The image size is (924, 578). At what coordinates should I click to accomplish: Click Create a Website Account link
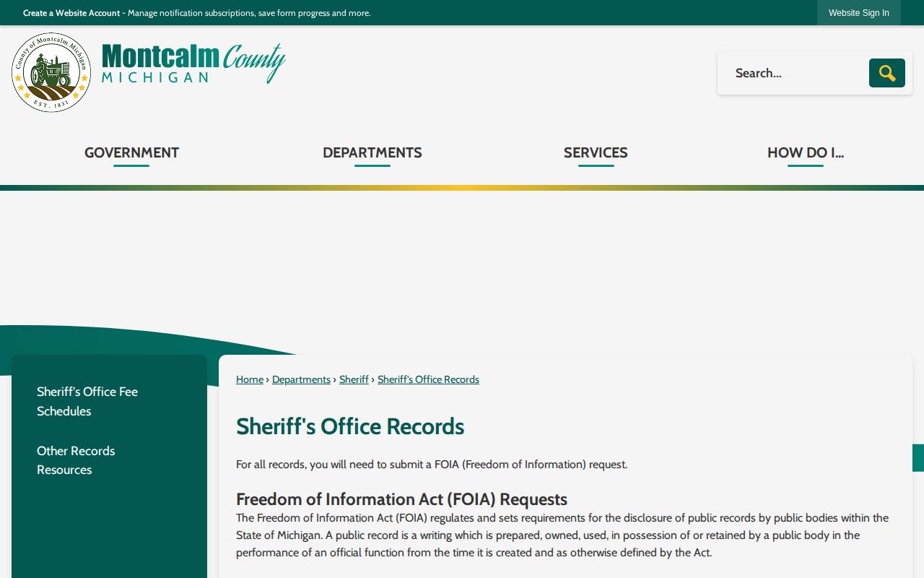71,13
